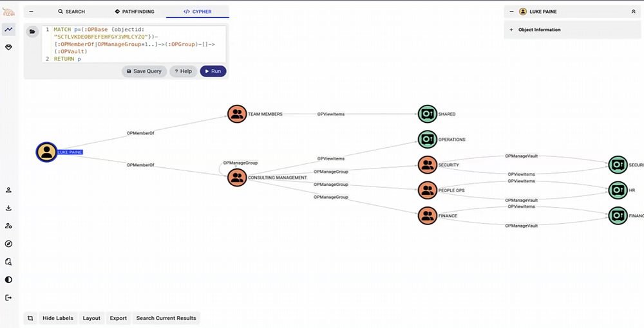Click Hide Labels button

click(x=58, y=318)
